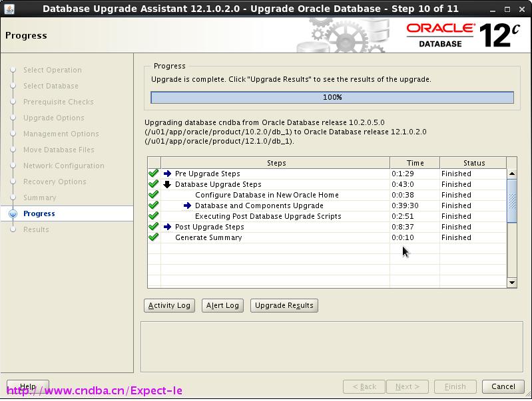The image size is (532, 401).
Task: Click the empty message text area
Action: click(x=332, y=346)
